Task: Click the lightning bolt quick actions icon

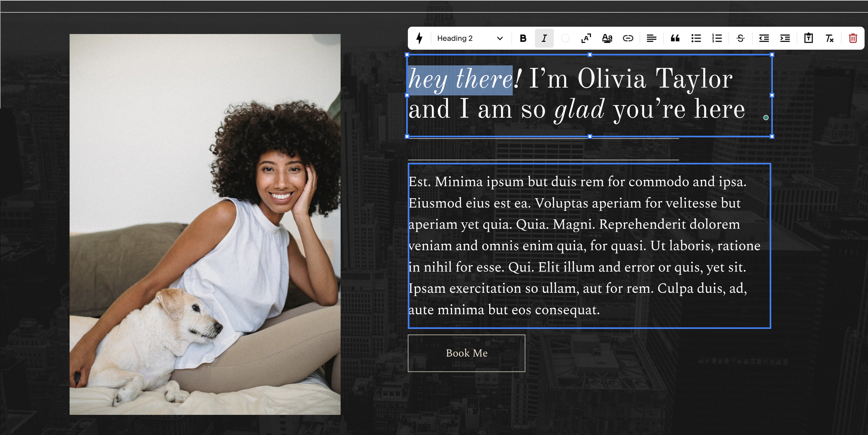Action: coord(419,38)
